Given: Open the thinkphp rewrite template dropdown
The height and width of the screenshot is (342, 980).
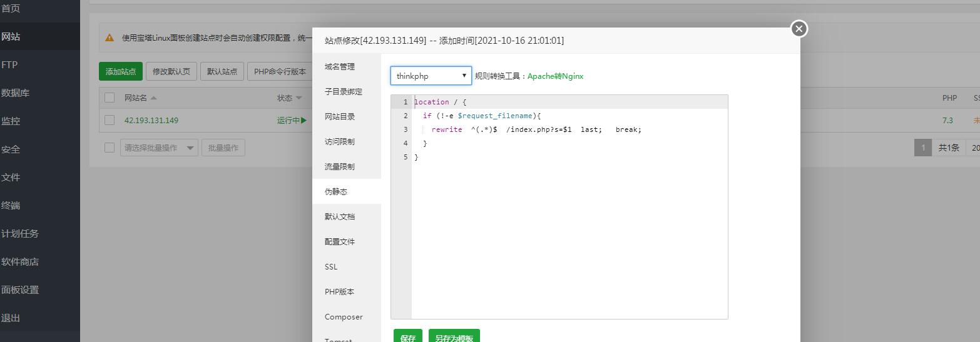Looking at the screenshot, I should (x=431, y=76).
